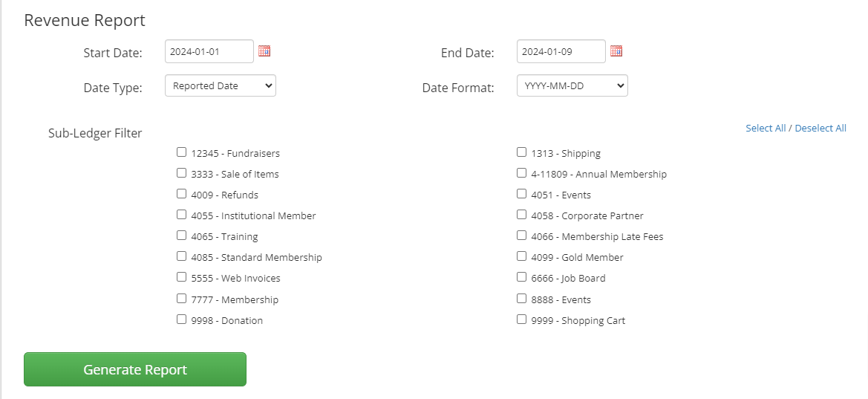Check the 6666 - Job Board checkbox

pyautogui.click(x=522, y=277)
